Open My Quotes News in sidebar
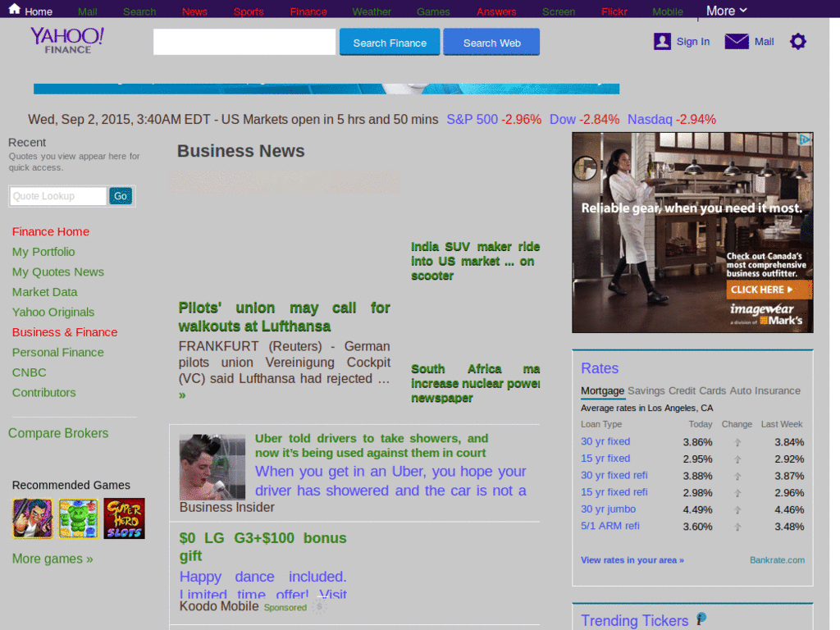 [58, 272]
